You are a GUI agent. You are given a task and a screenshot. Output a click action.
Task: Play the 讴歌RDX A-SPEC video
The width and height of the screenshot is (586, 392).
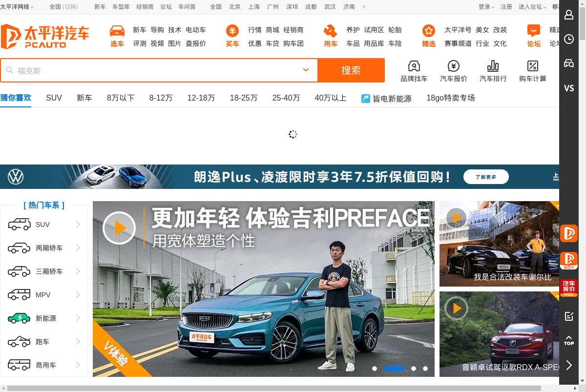[457, 309]
